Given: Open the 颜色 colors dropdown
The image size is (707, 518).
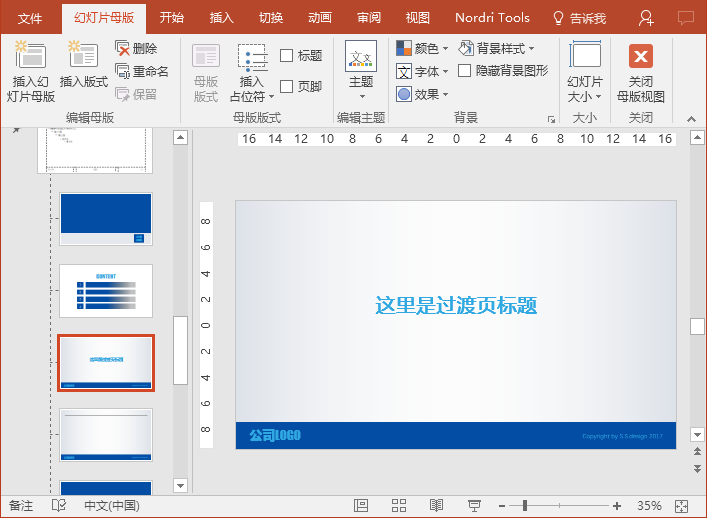Looking at the screenshot, I should pos(422,48).
